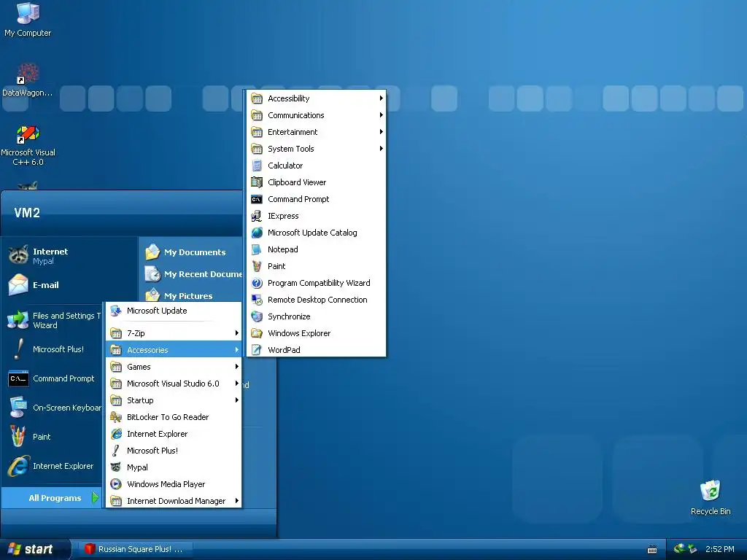747x560 pixels.
Task: Launch Clipboard Viewer icon
Action: pyautogui.click(x=257, y=182)
